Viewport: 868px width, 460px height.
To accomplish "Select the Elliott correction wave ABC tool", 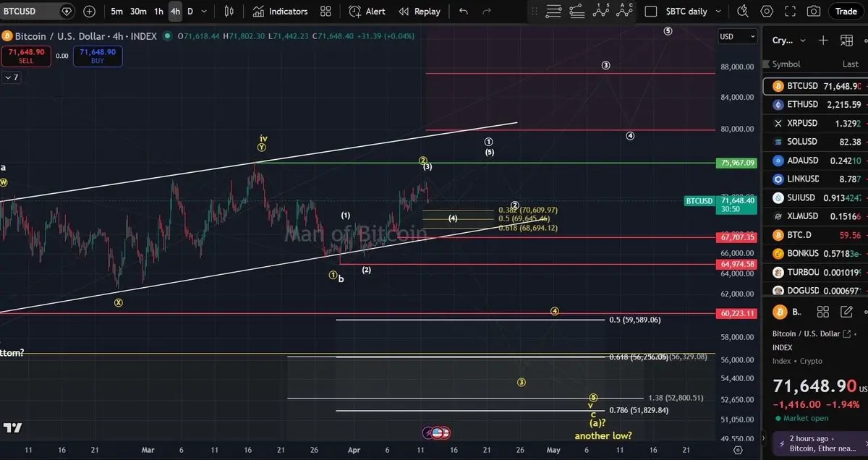I will pos(624,12).
